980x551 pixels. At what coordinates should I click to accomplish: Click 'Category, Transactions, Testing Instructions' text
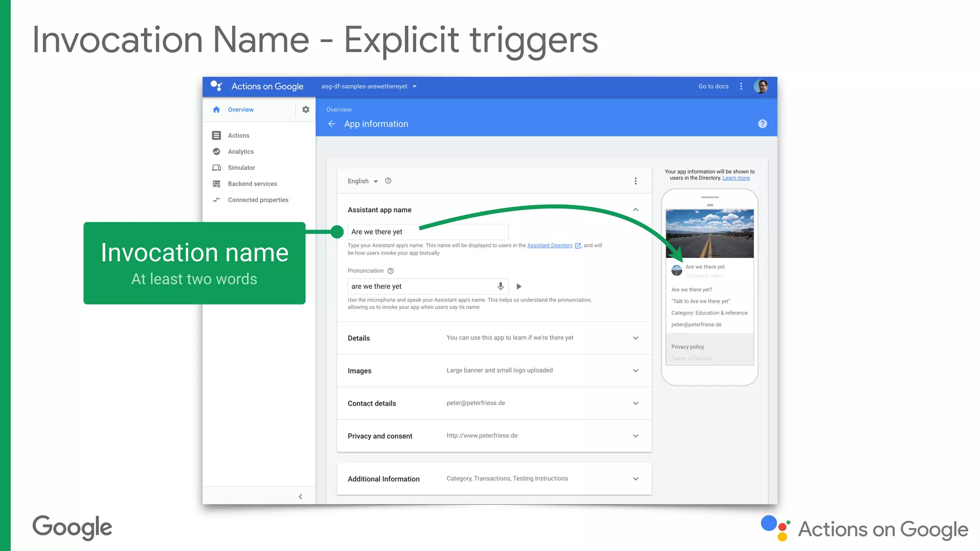(507, 479)
